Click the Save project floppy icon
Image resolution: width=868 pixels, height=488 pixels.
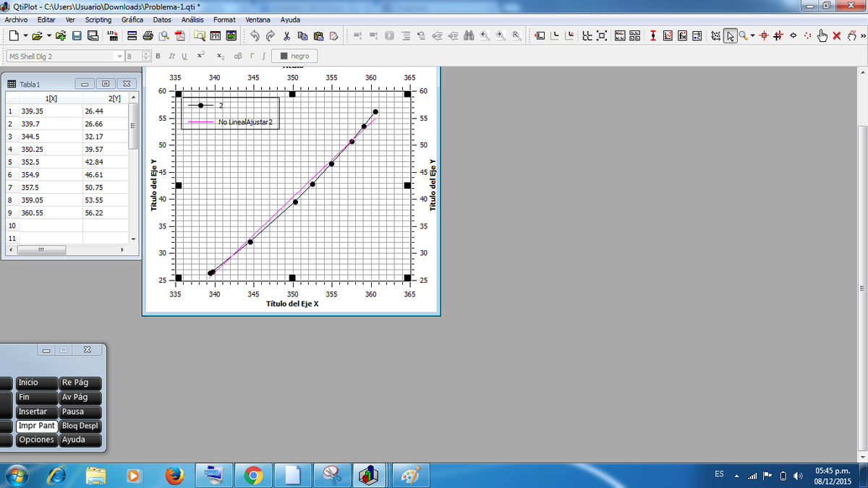pyautogui.click(x=77, y=35)
